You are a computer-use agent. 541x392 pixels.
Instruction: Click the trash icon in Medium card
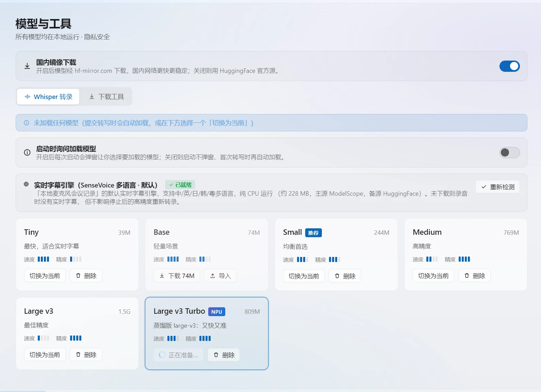pyautogui.click(x=467, y=276)
